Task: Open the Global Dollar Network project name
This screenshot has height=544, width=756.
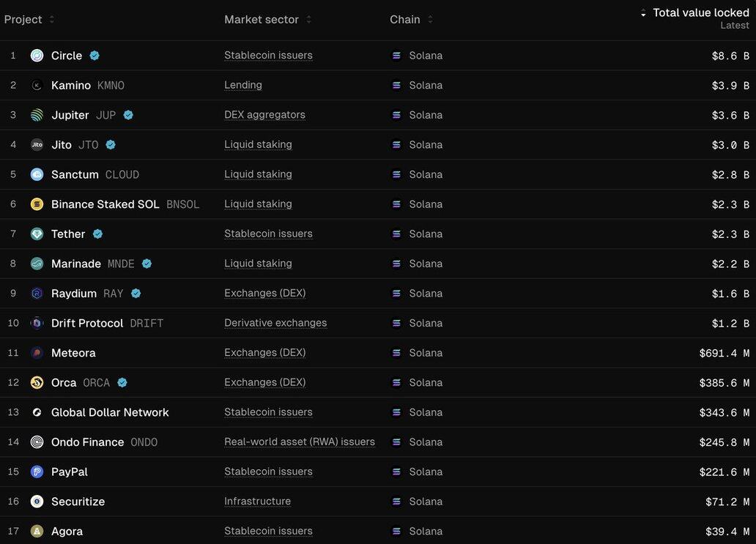Action: pyautogui.click(x=110, y=412)
